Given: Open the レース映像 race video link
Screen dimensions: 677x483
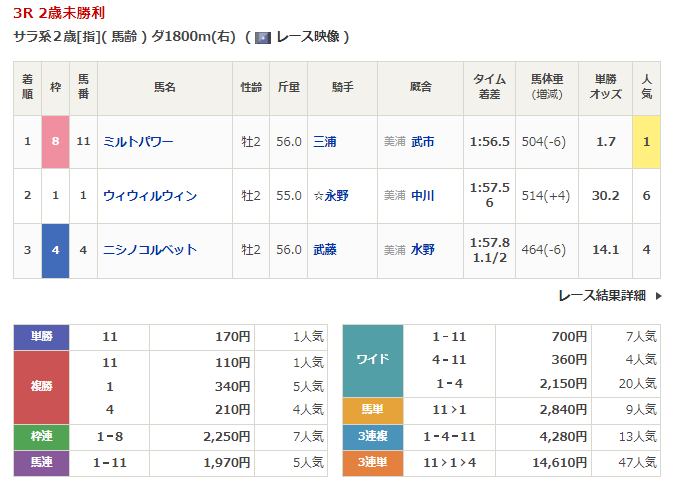Looking at the screenshot, I should 308,37.
